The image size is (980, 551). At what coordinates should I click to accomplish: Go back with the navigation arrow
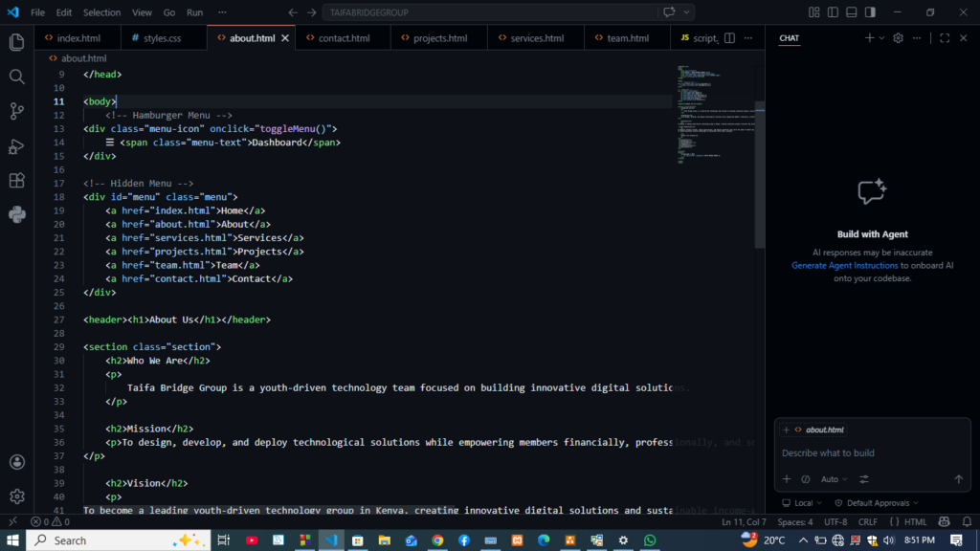point(293,12)
